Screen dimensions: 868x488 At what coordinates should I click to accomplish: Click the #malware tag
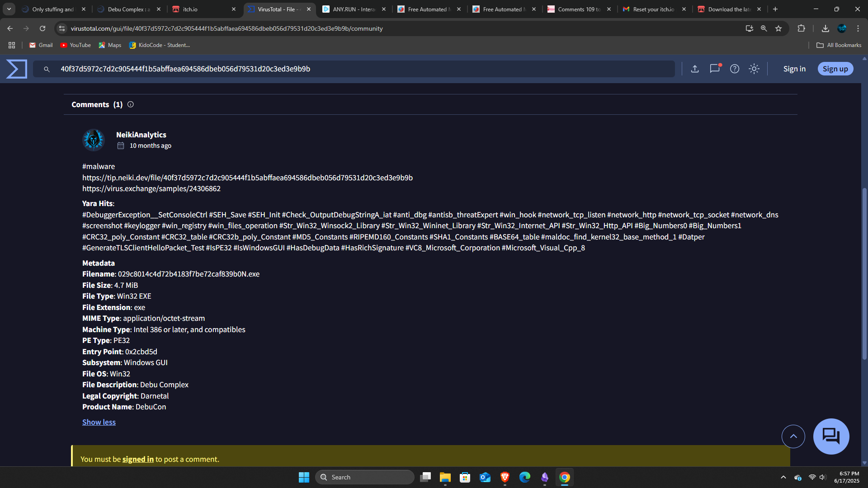[99, 166]
